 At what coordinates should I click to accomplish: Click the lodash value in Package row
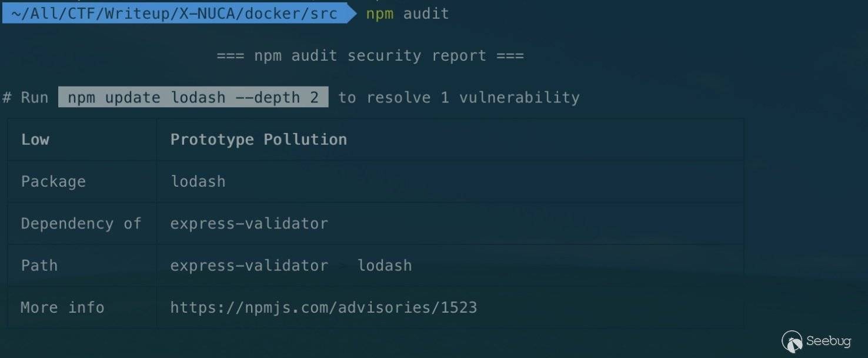tap(198, 181)
